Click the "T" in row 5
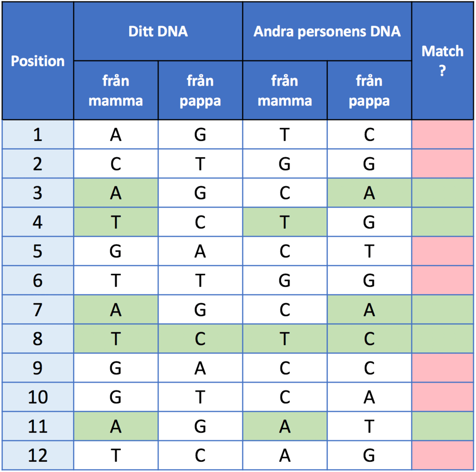Viewport: 476px width, 472px height. 369,251
